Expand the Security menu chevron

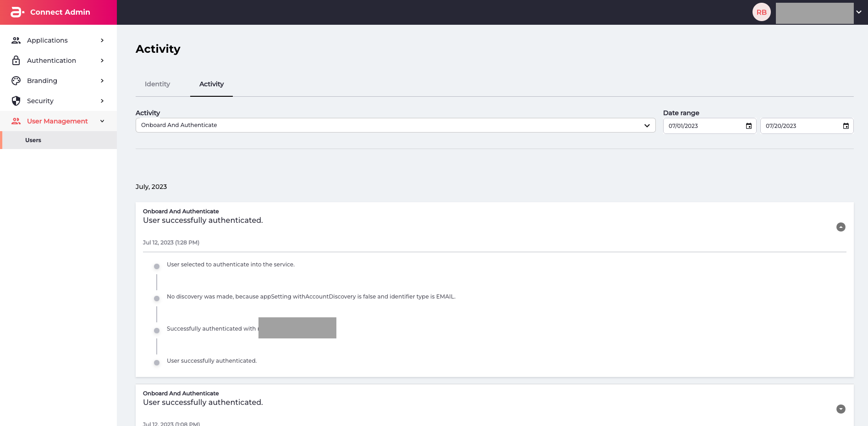[x=102, y=101]
